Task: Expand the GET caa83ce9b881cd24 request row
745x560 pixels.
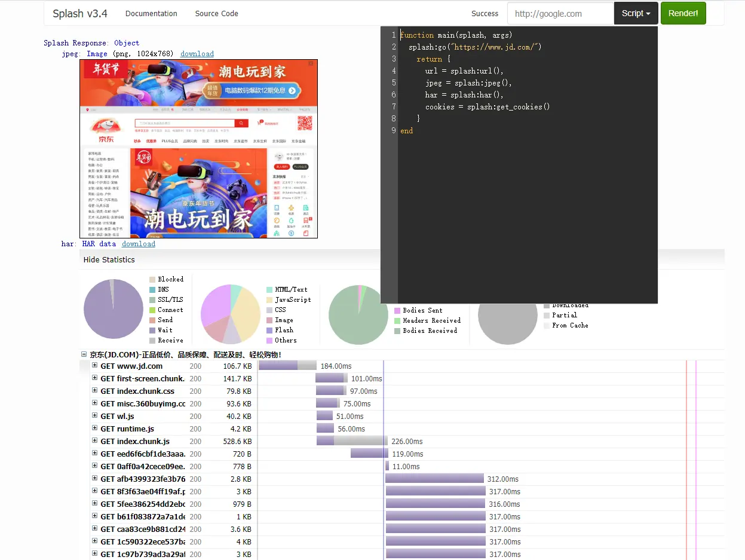Action: pyautogui.click(x=94, y=528)
